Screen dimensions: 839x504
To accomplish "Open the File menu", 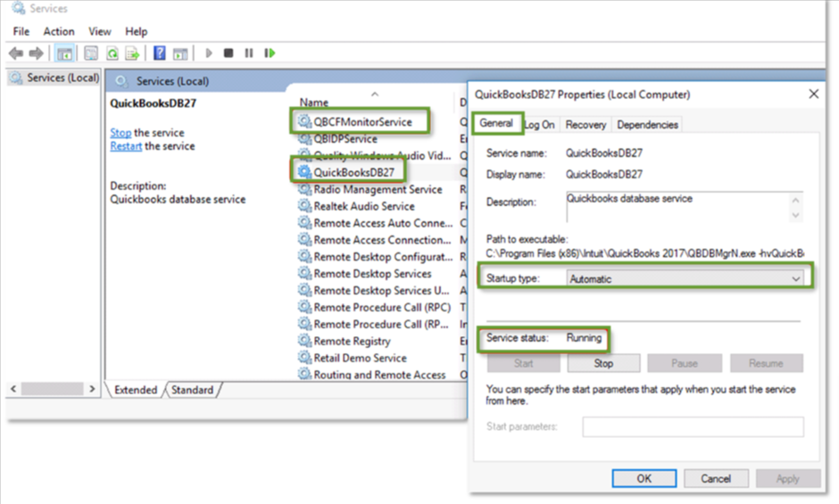I will (21, 31).
